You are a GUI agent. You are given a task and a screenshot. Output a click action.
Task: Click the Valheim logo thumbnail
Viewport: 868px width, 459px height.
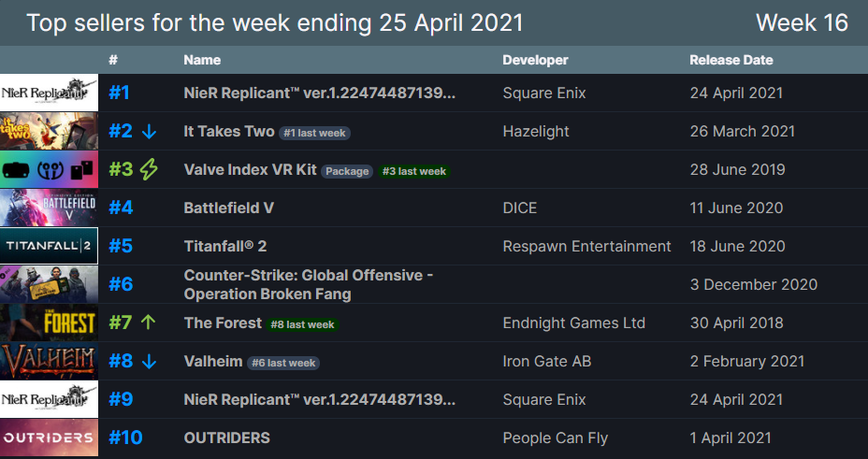coord(49,362)
